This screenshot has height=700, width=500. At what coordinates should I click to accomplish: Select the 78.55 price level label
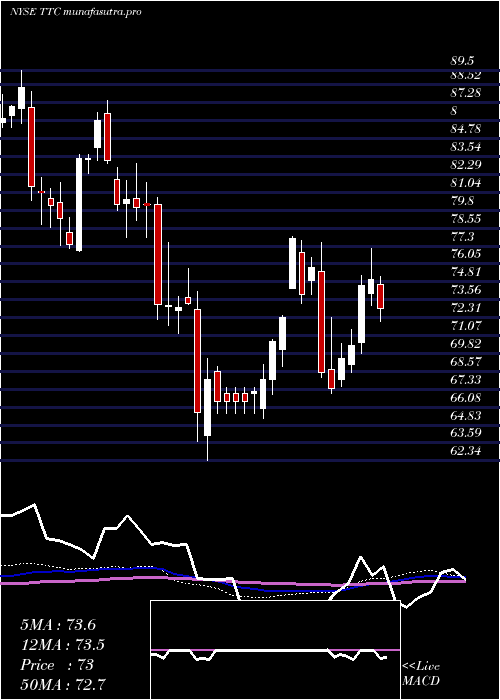click(x=466, y=218)
